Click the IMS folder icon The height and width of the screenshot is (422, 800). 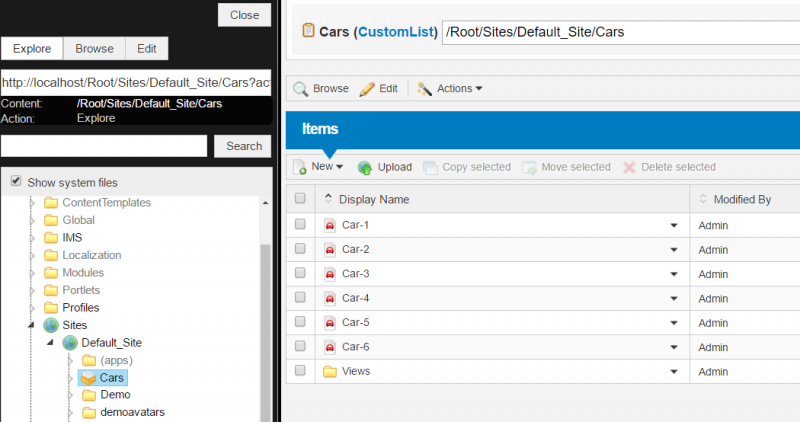[51, 238]
